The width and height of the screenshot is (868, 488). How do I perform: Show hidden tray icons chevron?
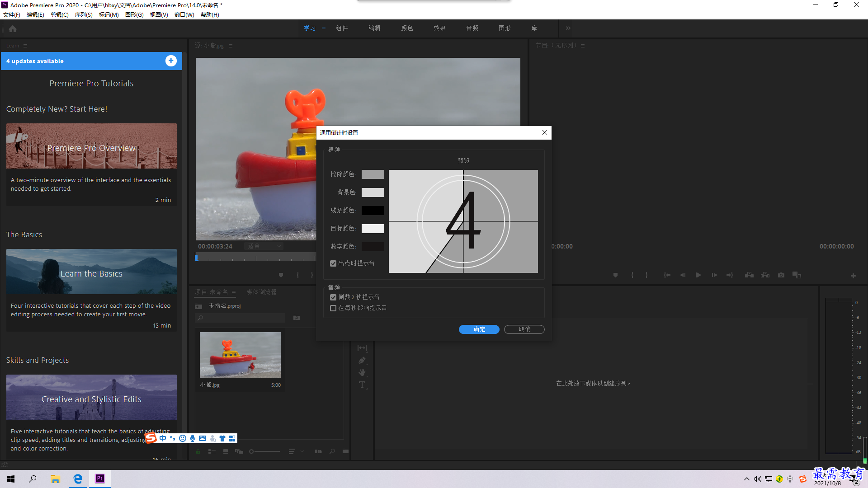[747, 479]
